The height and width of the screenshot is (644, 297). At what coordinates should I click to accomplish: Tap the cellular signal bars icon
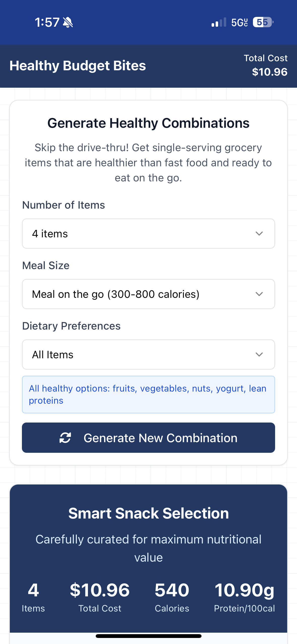pos(219,22)
